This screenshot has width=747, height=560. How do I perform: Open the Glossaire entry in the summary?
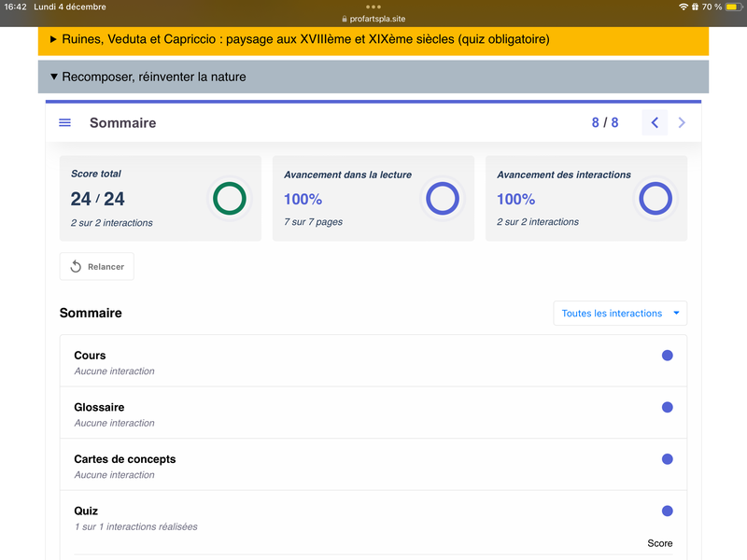pyautogui.click(x=99, y=407)
